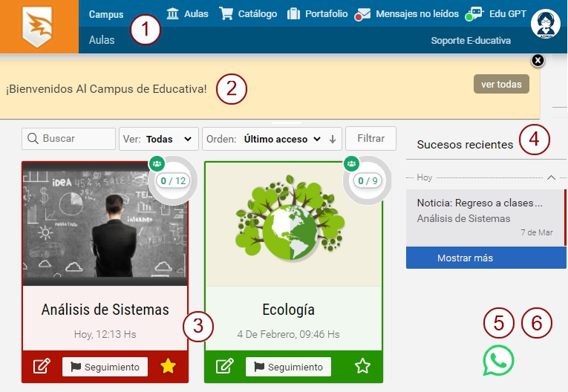This screenshot has height=392, width=568.
Task: Open the admin user avatar menu
Action: pos(545,23)
